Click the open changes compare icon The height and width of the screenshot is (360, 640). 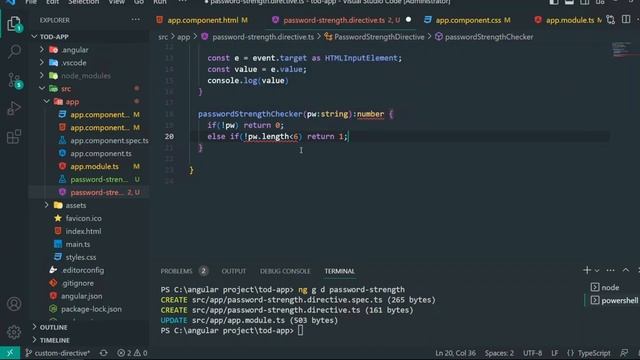click(x=610, y=20)
